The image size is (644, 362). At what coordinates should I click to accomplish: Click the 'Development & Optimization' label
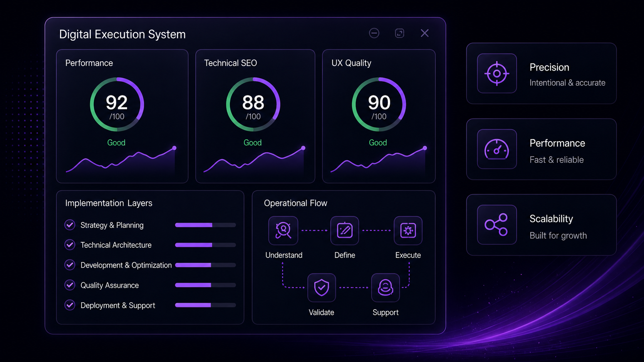[x=126, y=265]
